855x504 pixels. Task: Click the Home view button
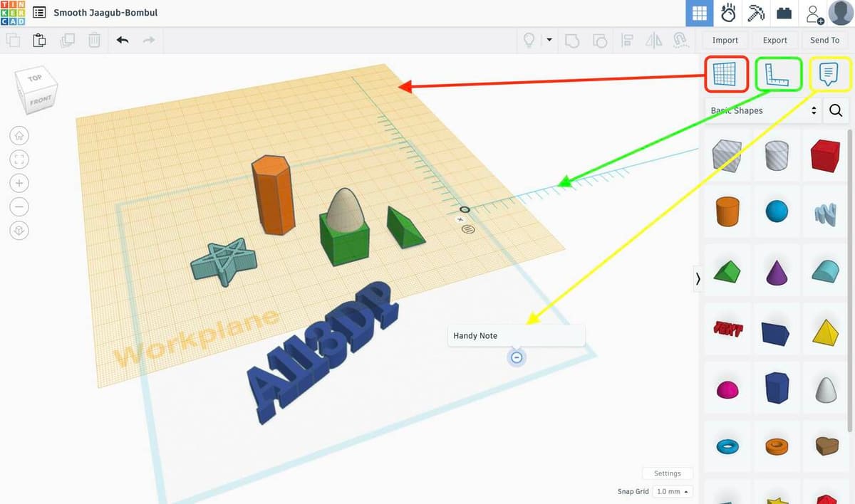tap(20, 135)
